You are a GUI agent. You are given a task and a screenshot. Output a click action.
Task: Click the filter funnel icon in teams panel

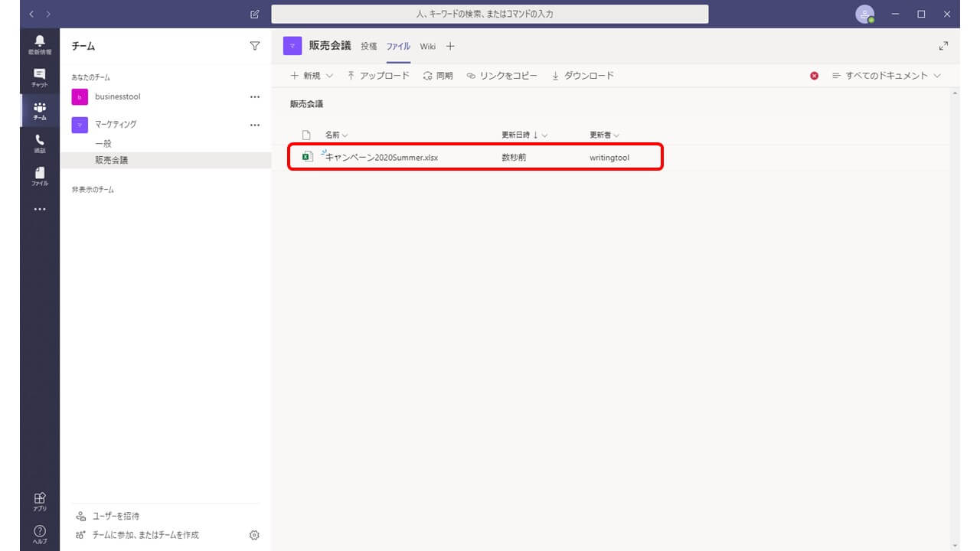pyautogui.click(x=255, y=46)
